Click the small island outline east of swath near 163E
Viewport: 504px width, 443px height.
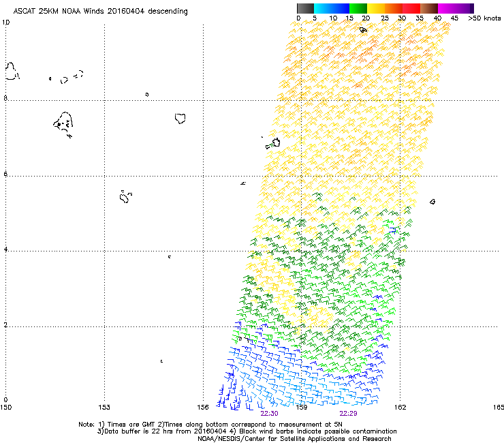pyautogui.click(x=432, y=202)
